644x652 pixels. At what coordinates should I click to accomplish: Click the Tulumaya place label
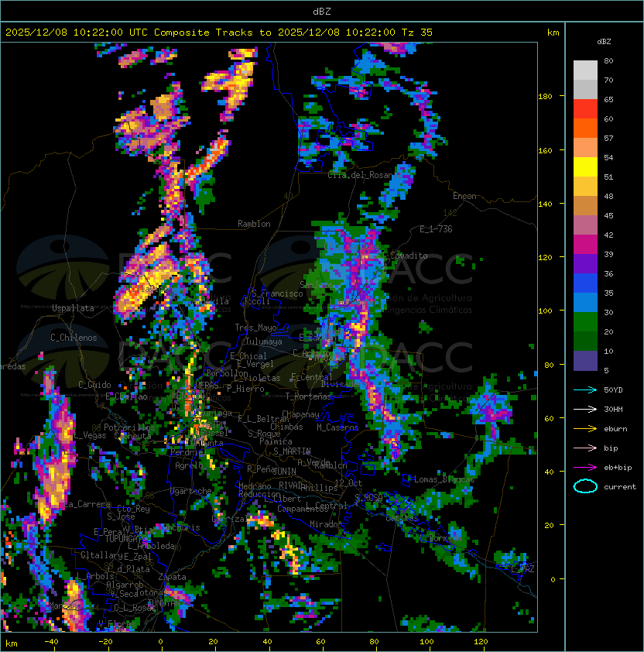264,341
